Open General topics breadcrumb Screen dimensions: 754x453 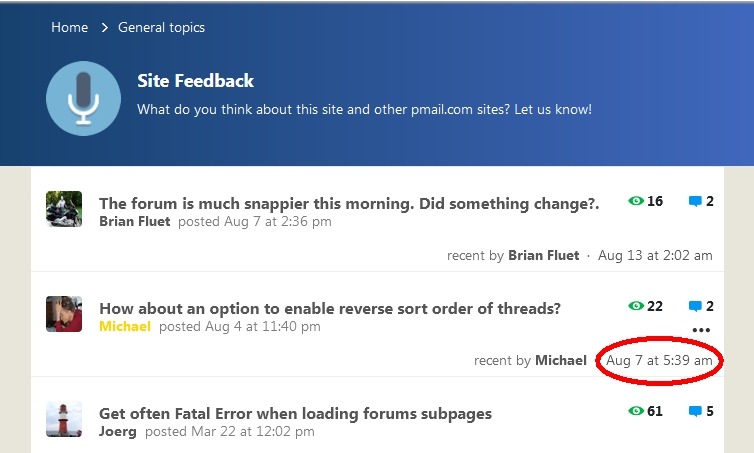point(161,28)
